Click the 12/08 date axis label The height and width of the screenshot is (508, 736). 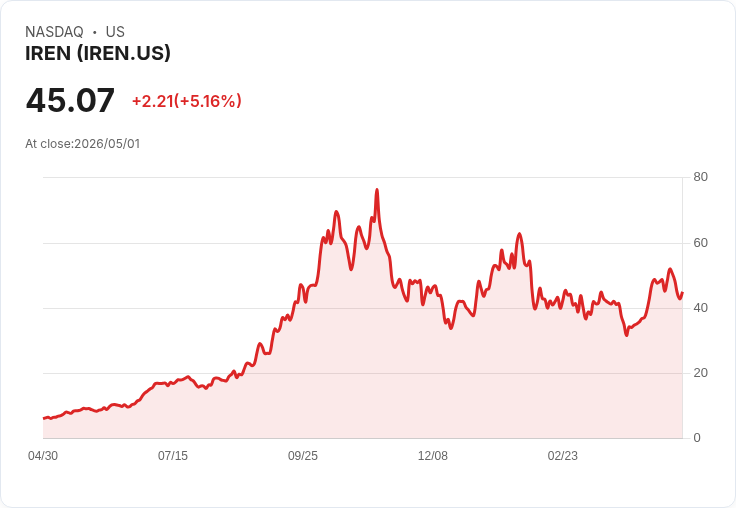(433, 456)
